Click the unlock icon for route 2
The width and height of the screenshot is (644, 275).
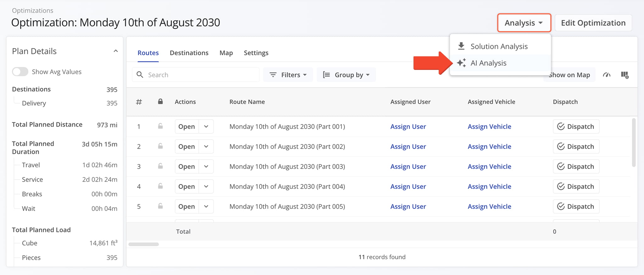click(160, 146)
